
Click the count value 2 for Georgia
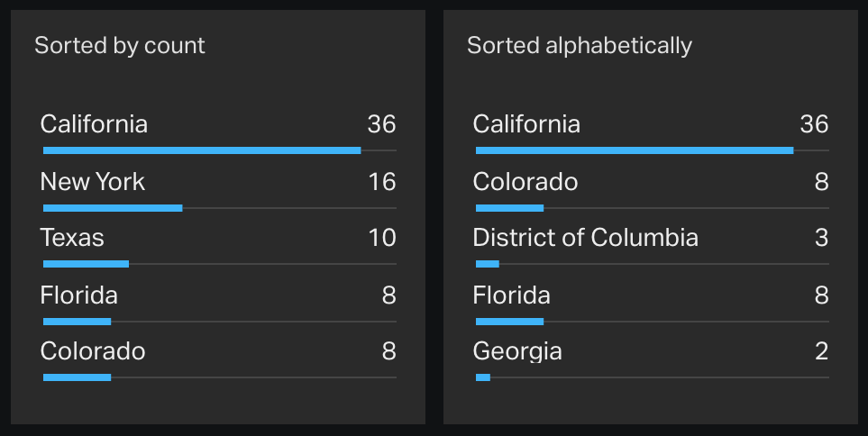pyautogui.click(x=821, y=351)
